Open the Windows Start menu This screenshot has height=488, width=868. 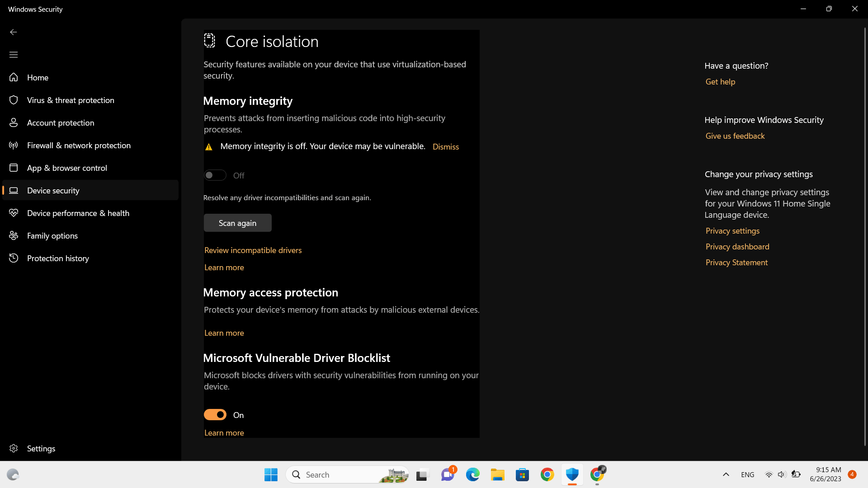point(271,474)
